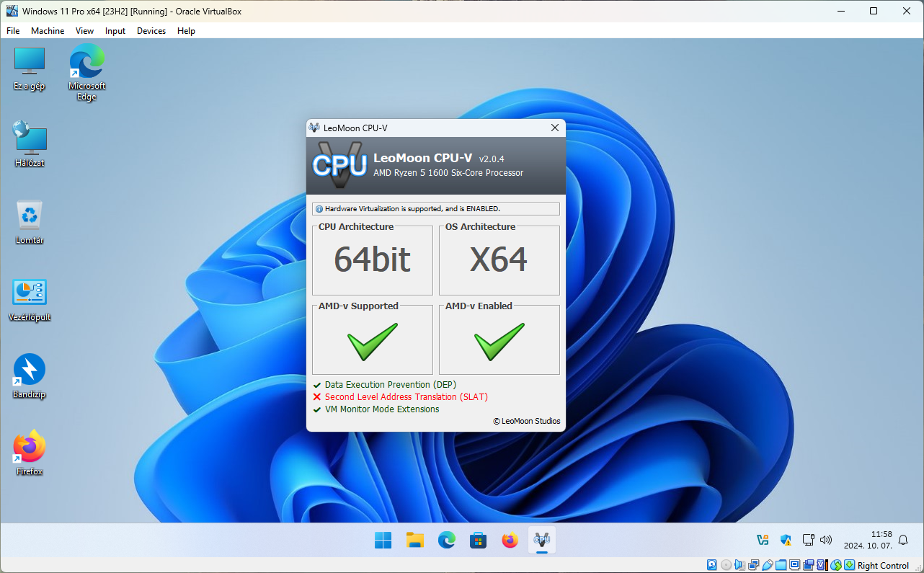
Task: Click the display settings status icon
Action: tap(794, 565)
